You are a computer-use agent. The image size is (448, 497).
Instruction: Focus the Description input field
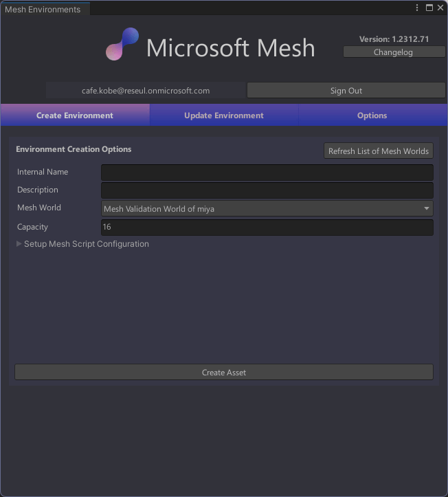267,190
